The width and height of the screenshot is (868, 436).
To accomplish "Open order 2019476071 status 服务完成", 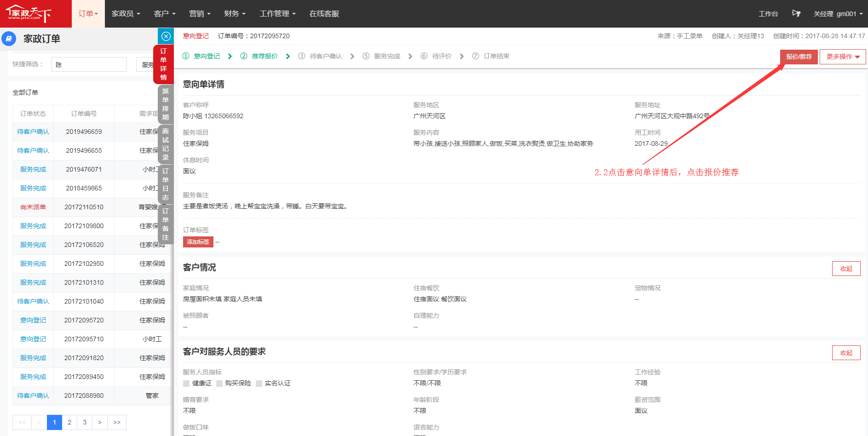I will pyautogui.click(x=33, y=169).
